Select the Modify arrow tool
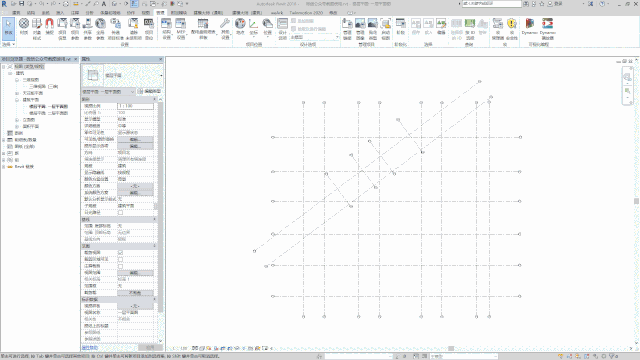This screenshot has height=360, width=640. tap(8, 28)
